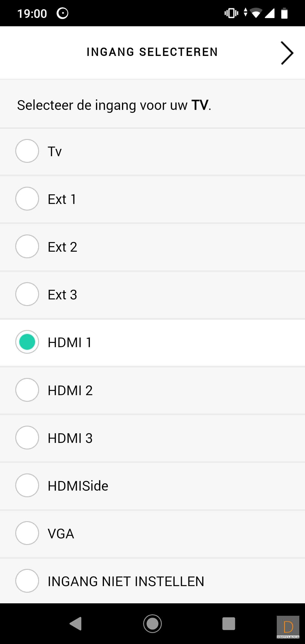Switch input to HDMI 2 radio button
The width and height of the screenshot is (305, 644).
tap(27, 390)
